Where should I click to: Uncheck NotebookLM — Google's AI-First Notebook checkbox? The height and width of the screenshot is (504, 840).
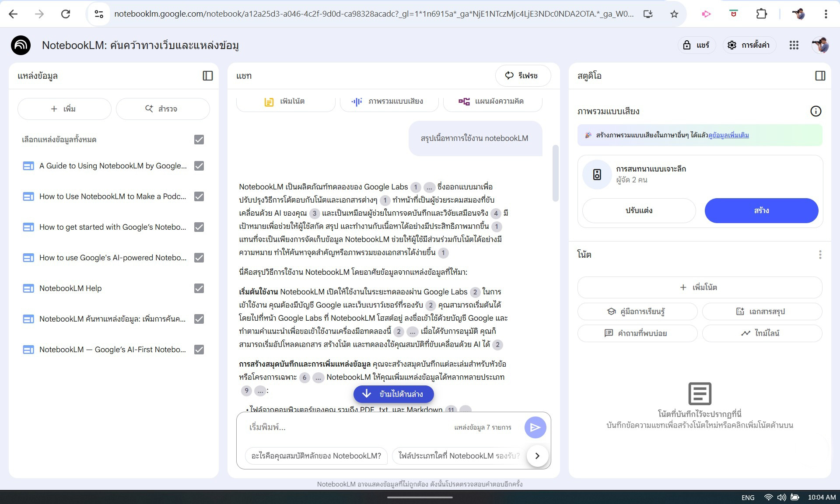click(x=199, y=350)
